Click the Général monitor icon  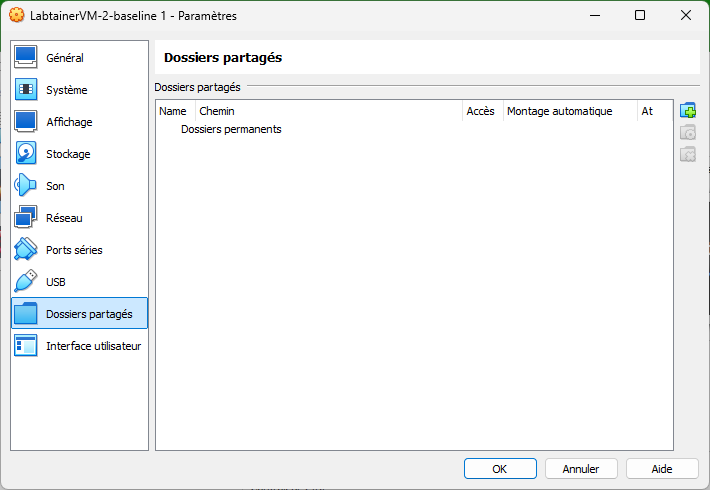point(26,58)
